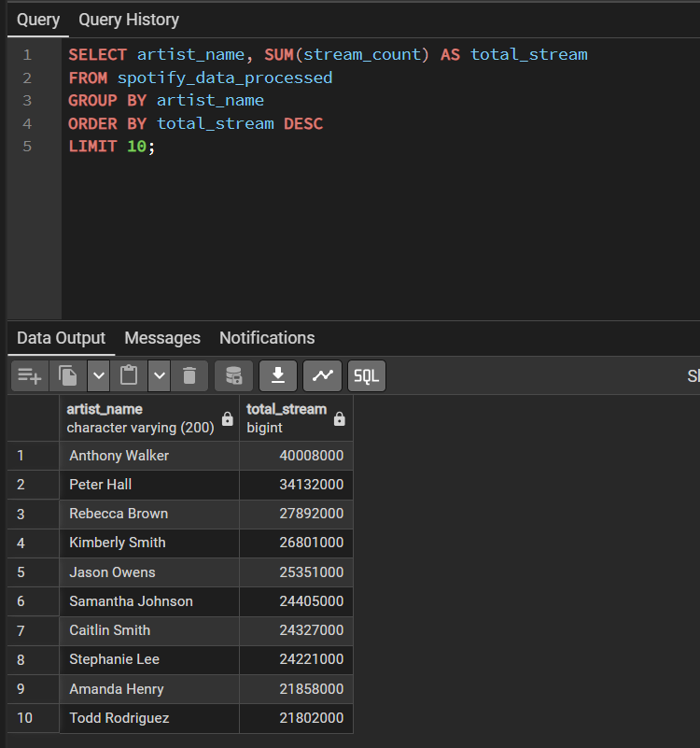Click the lock icon in artist_name header
This screenshot has width=700, height=748.
click(228, 419)
